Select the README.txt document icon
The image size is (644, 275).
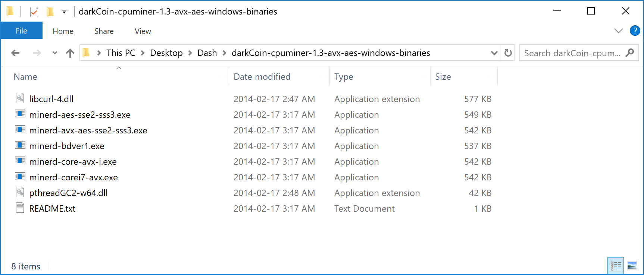pyautogui.click(x=20, y=208)
